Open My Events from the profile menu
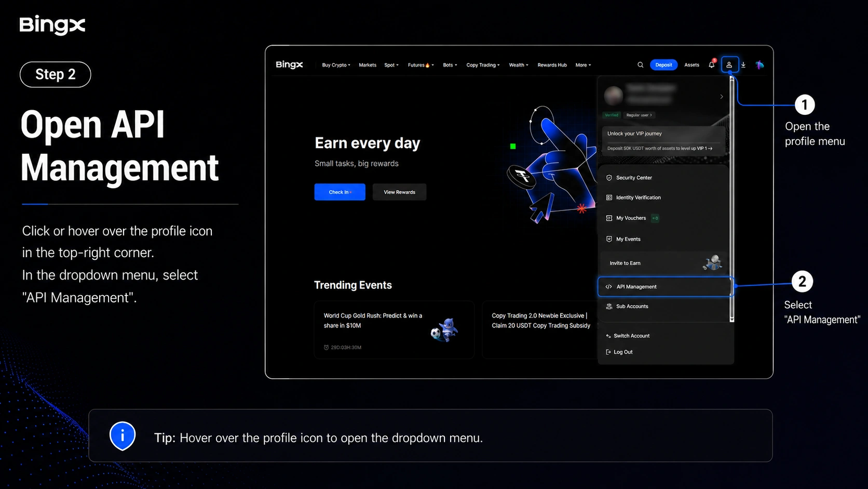The image size is (868, 489). [663, 239]
